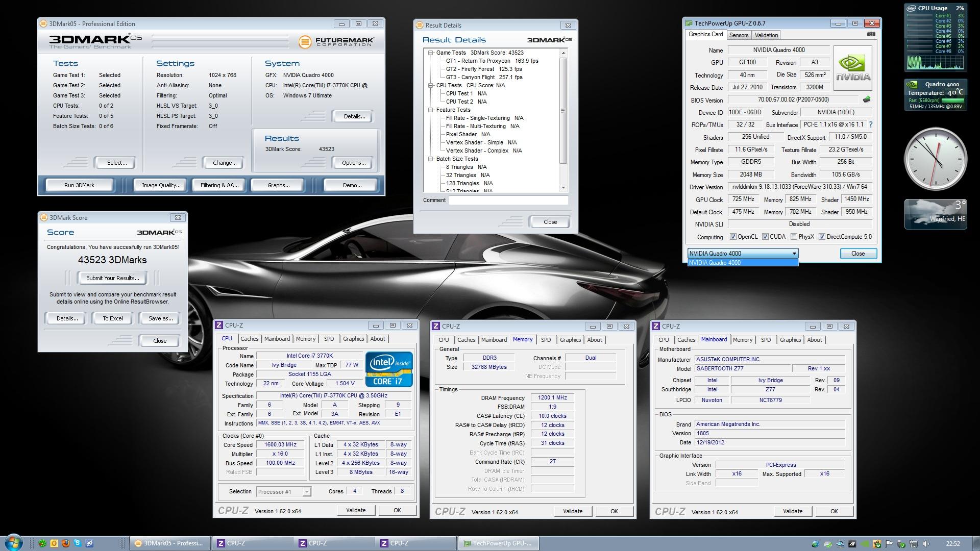The height and width of the screenshot is (551, 980).
Task: Click the green NVIDIA tray icon
Action: tap(865, 544)
